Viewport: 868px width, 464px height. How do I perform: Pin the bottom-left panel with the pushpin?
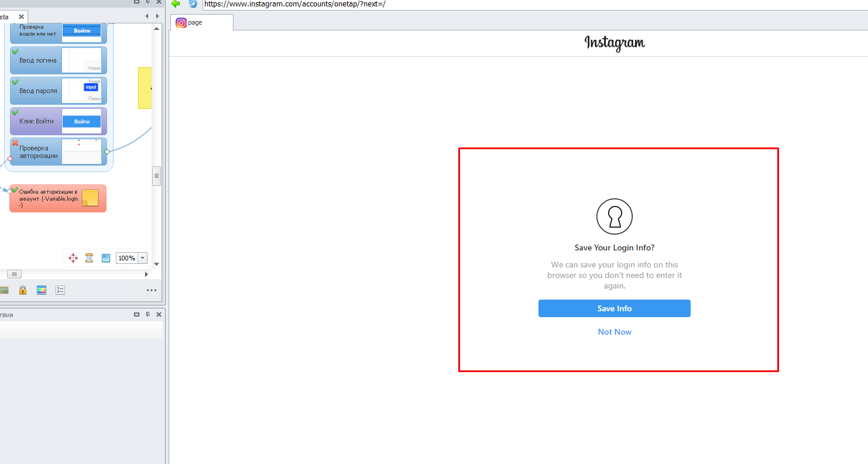click(x=147, y=315)
